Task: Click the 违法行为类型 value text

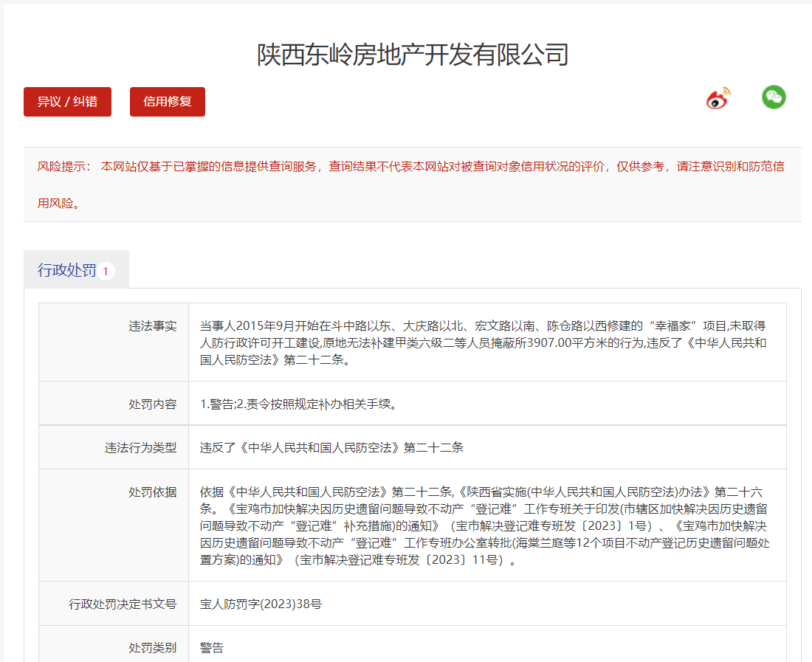Action: [x=331, y=447]
